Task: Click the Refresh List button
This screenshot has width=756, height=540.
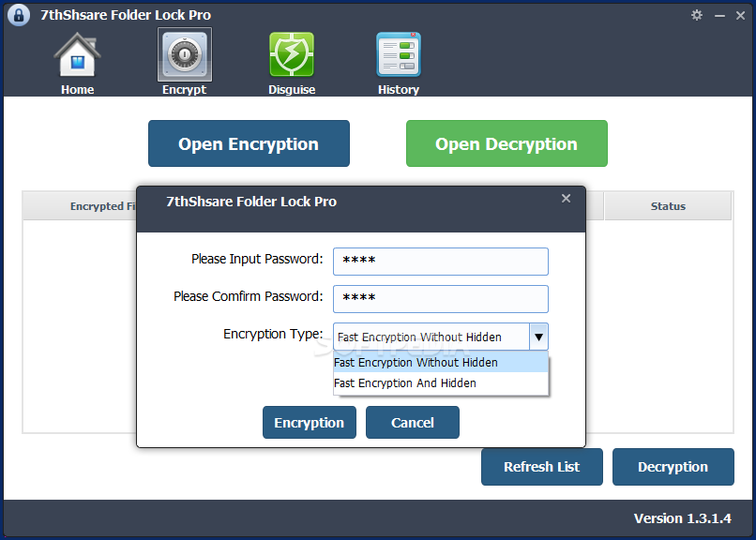Action: pos(542,467)
